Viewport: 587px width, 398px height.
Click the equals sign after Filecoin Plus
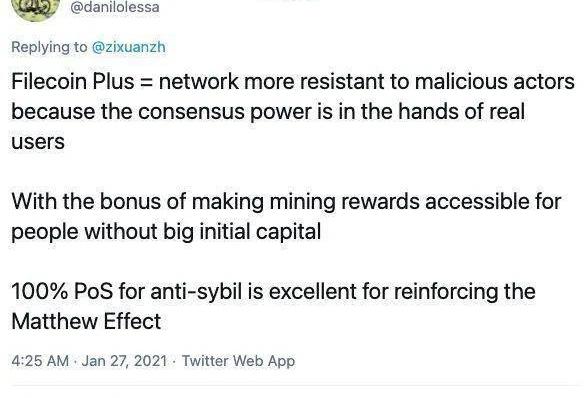[x=146, y=82]
